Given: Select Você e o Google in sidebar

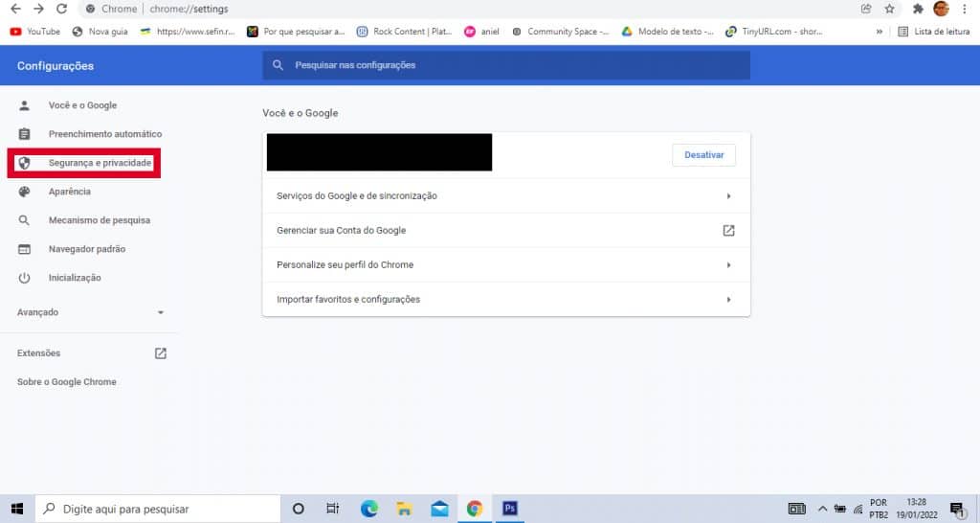Looking at the screenshot, I should [82, 105].
